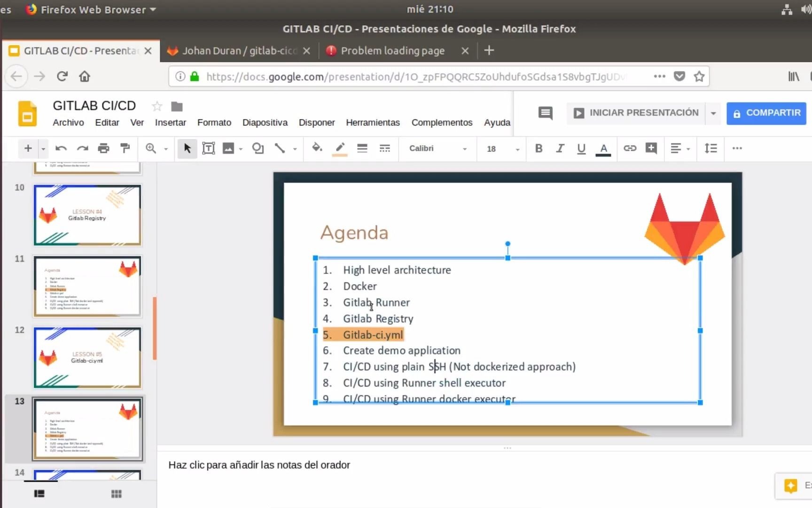Select the paint format tool

125,149
